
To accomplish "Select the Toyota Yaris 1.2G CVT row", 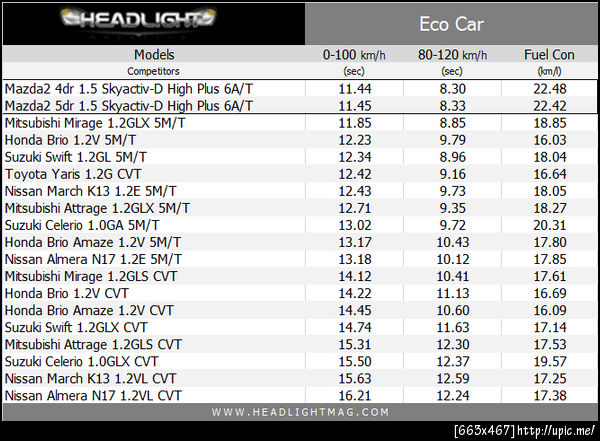I will [300, 174].
